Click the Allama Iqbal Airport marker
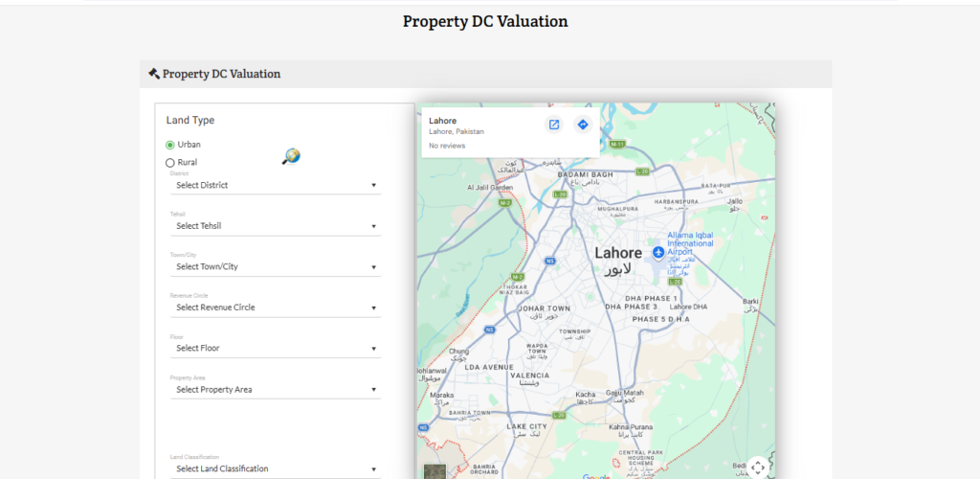The height and width of the screenshot is (479, 980). click(658, 252)
